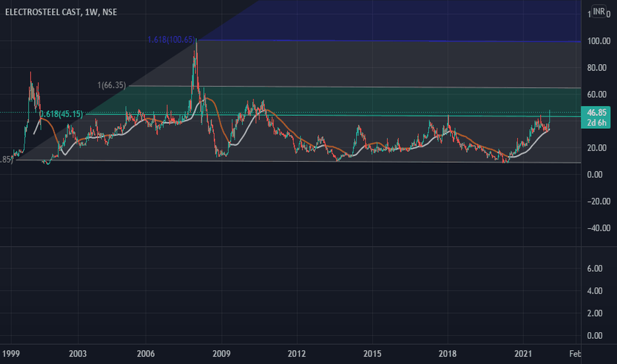The width and height of the screenshot is (617, 364).
Task: Click the 2d 6h countdown label
Action: pyautogui.click(x=596, y=122)
